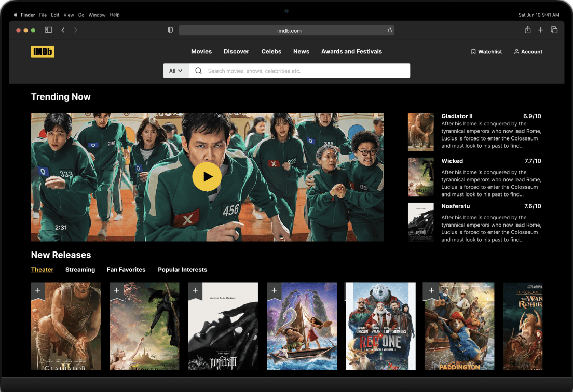Click the Sat Jun 10 9:41 AM clock
The image size is (573, 392).
[539, 15]
